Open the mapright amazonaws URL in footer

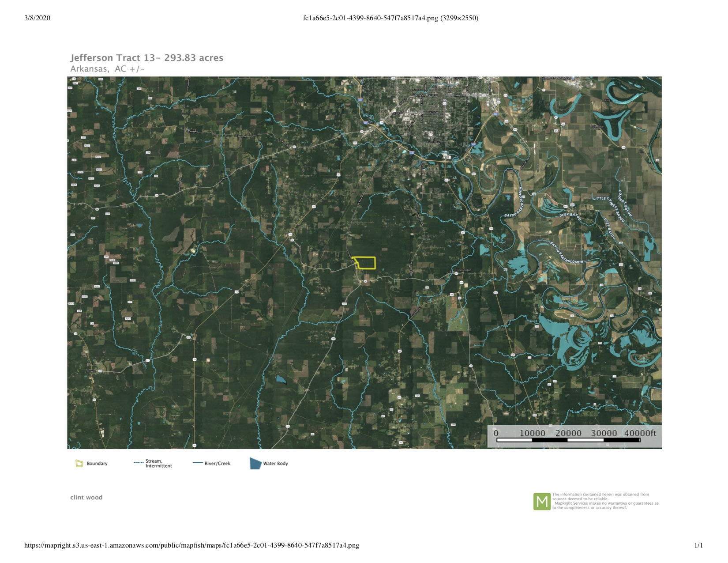click(191, 545)
